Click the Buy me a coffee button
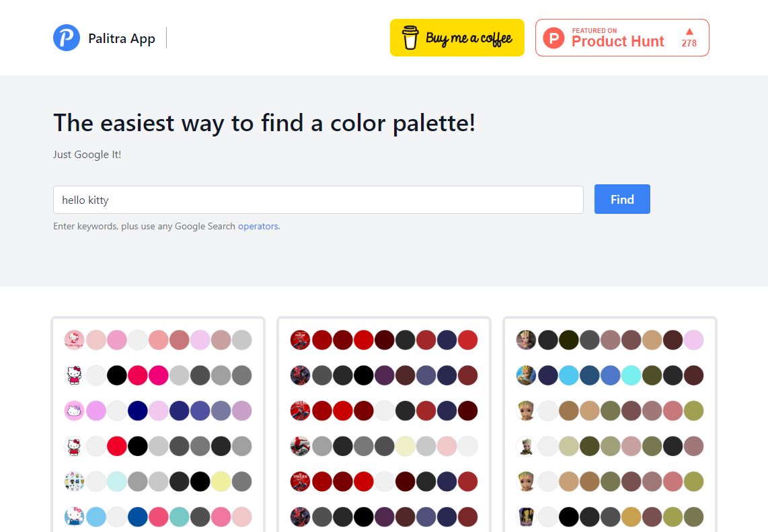This screenshot has width=768, height=532. (x=457, y=38)
